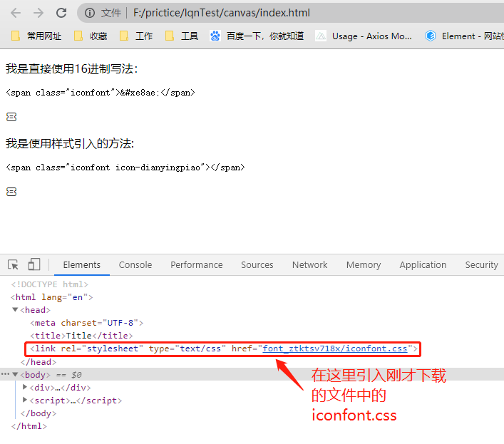Click heading 我是直接使用16进制写法
504x444 pixels.
[x=71, y=68]
